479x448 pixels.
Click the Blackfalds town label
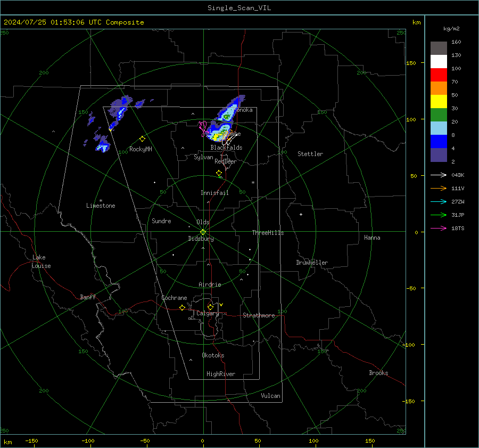click(x=226, y=148)
